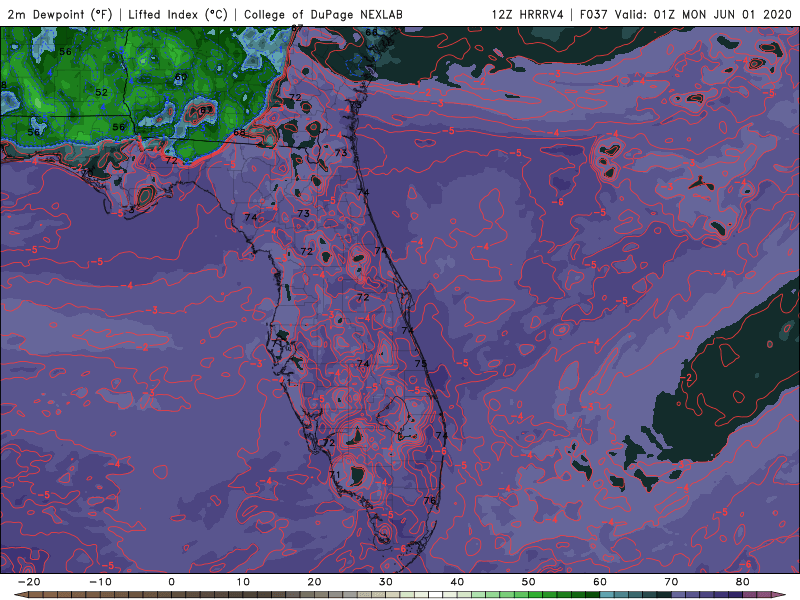
Task: Click the 70 color scale label
Action: pyautogui.click(x=671, y=582)
